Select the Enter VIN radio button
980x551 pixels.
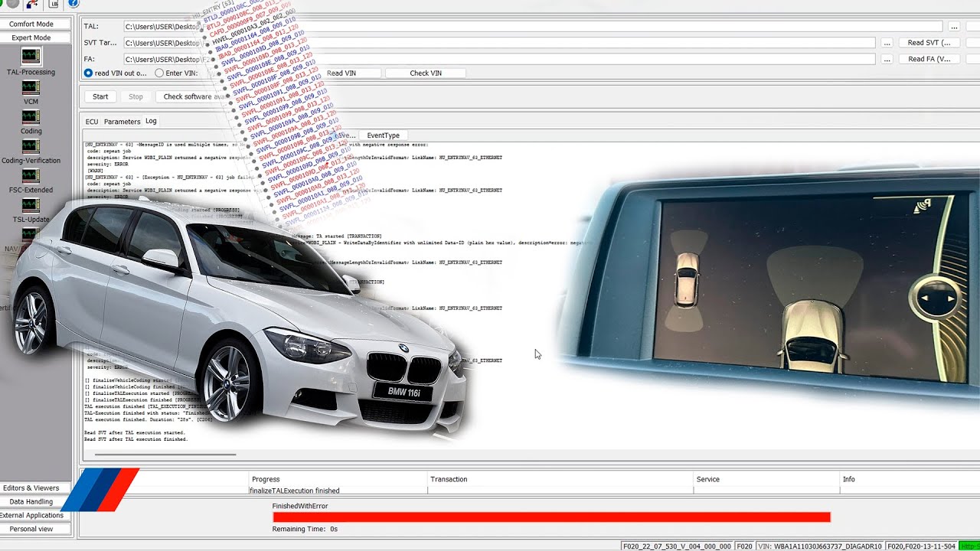click(159, 73)
